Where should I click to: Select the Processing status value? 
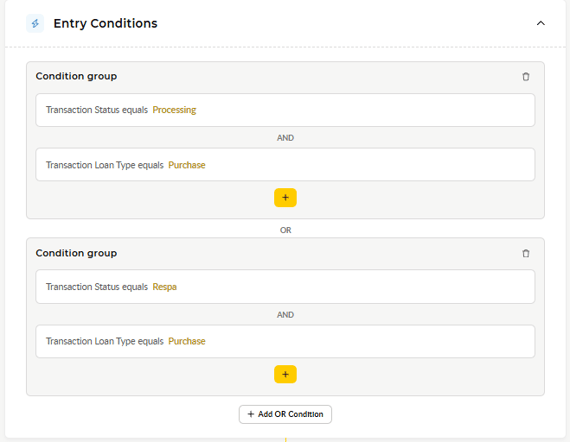coord(174,110)
